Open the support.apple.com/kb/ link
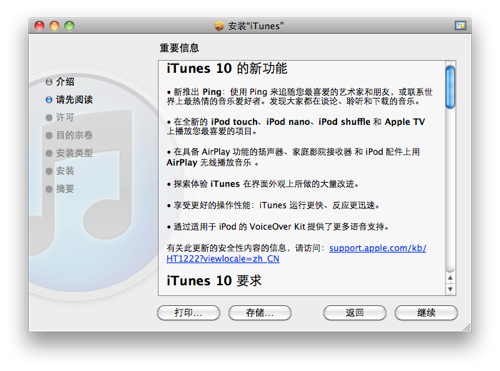The height and width of the screenshot is (371, 500). click(378, 248)
